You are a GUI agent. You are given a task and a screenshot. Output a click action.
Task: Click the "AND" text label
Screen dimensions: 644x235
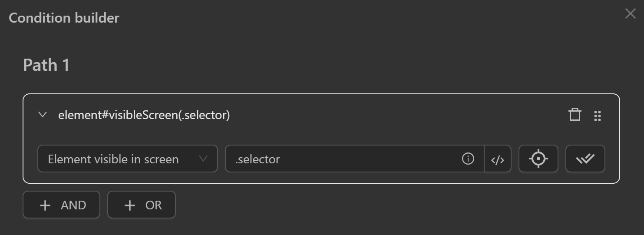73,205
